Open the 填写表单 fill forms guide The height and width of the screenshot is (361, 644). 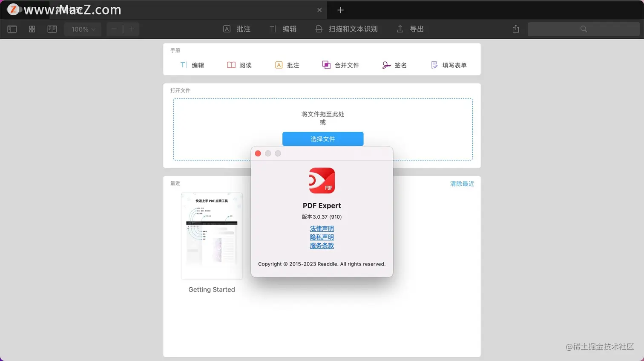click(x=449, y=65)
